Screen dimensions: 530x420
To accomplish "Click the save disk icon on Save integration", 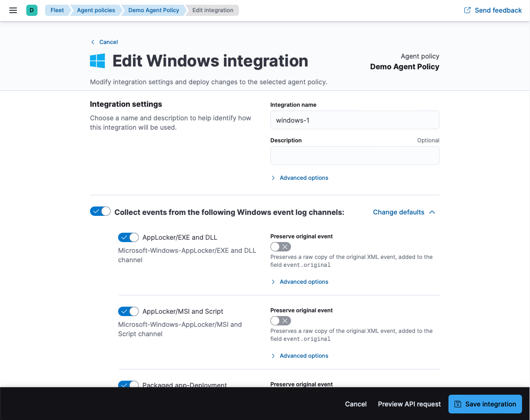I will tap(458, 404).
